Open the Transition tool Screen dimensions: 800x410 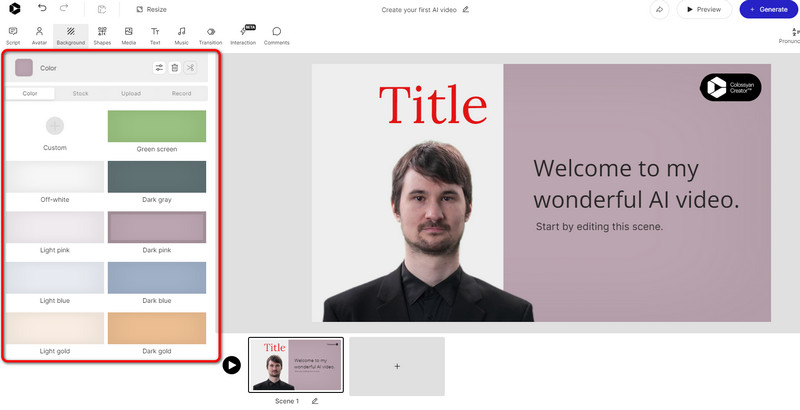tap(210, 36)
